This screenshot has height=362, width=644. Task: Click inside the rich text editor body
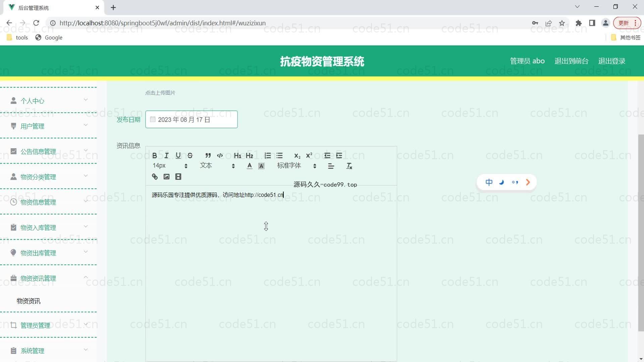coord(271,273)
